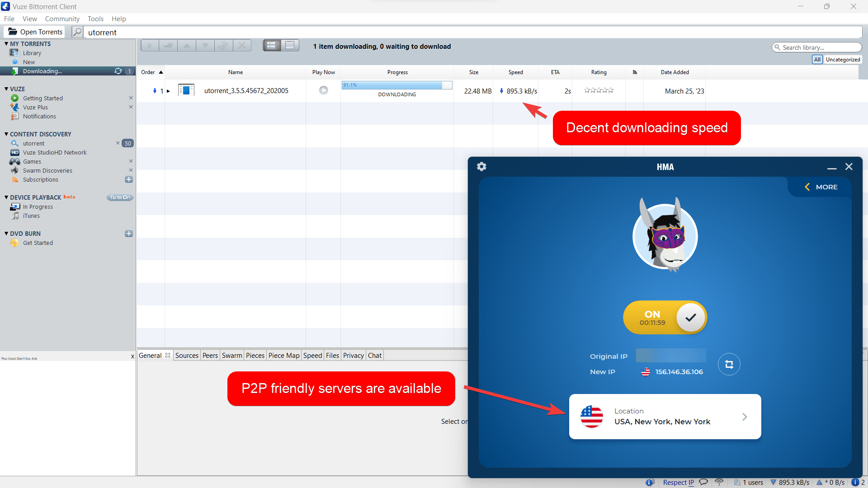Click the move up priority arrow icon

[187, 46]
